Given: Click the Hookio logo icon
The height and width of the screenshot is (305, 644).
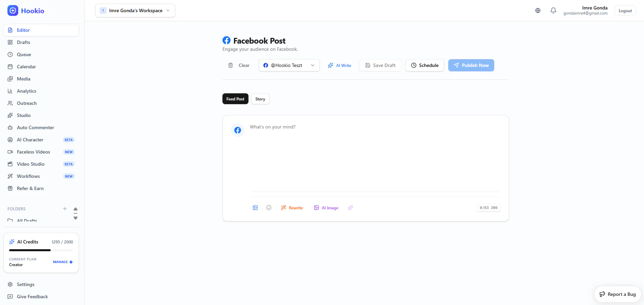Looking at the screenshot, I should (13, 10).
